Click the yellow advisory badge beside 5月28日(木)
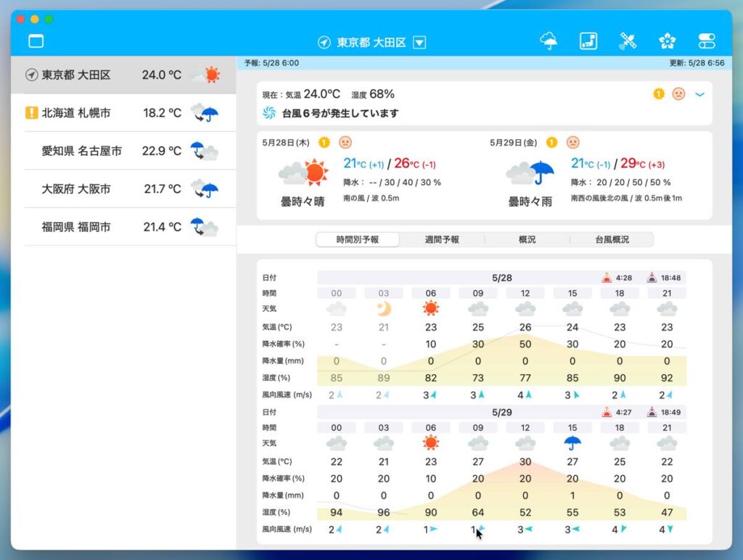Image resolution: width=743 pixels, height=560 pixels. pos(324,142)
